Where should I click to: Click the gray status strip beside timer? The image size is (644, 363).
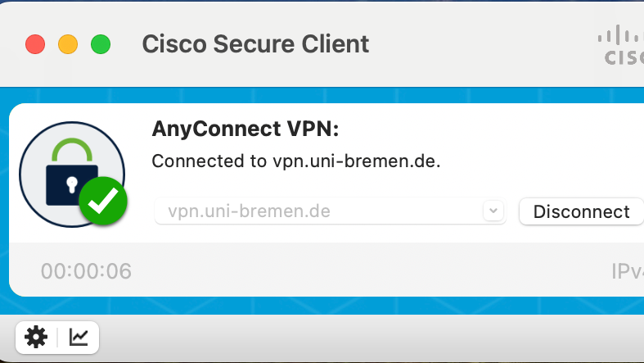pyautogui.click(x=368, y=271)
